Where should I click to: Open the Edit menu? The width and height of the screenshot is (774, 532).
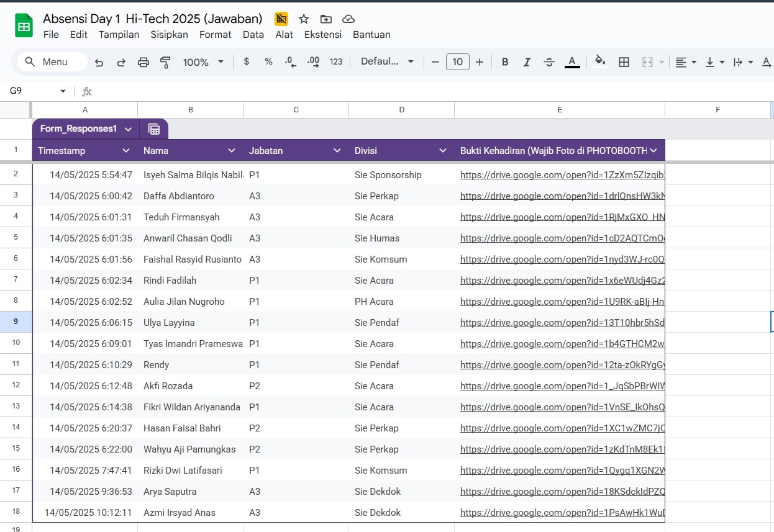tap(79, 35)
